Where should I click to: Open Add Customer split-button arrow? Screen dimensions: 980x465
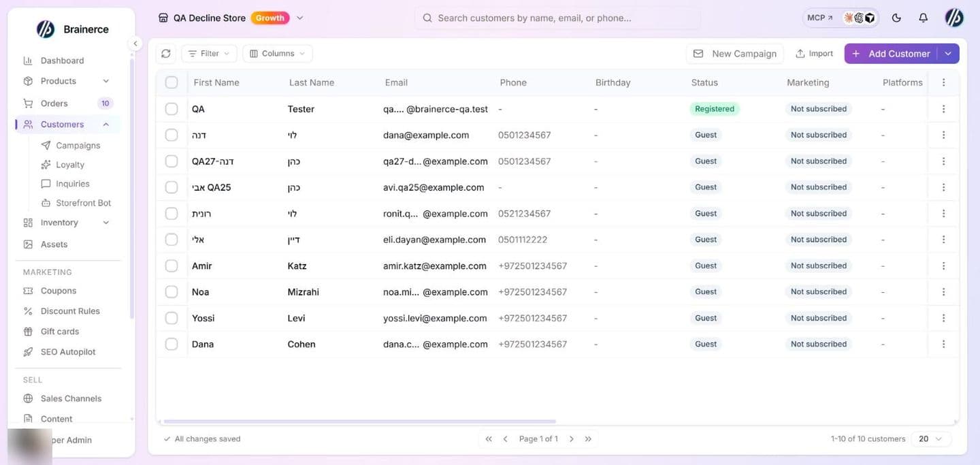948,54
